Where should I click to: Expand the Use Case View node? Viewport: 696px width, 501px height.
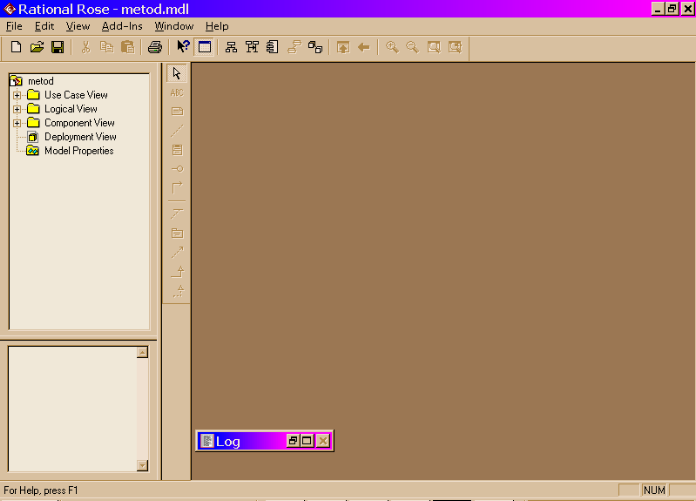17,95
